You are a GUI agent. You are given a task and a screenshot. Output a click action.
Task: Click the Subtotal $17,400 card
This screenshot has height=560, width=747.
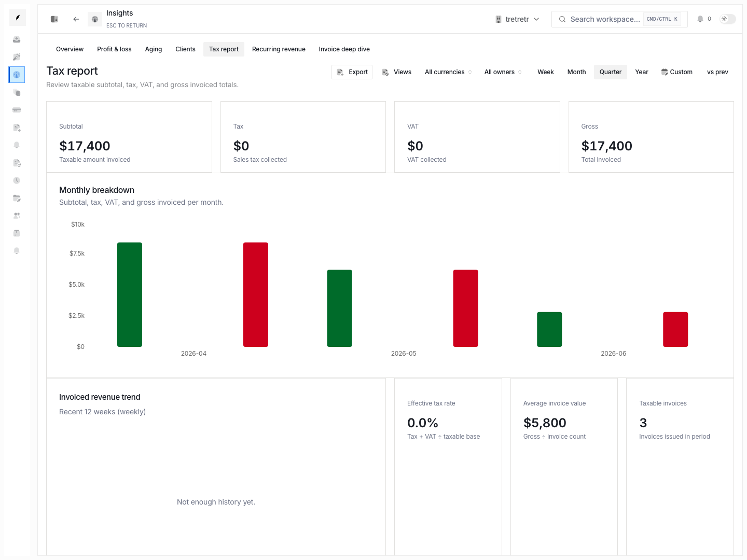(129, 137)
